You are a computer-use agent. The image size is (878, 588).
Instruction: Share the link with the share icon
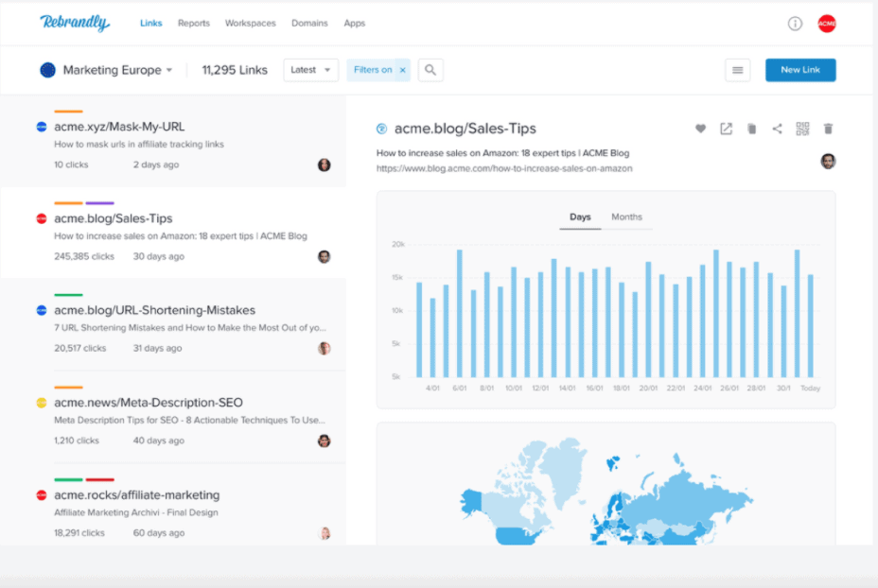777,129
